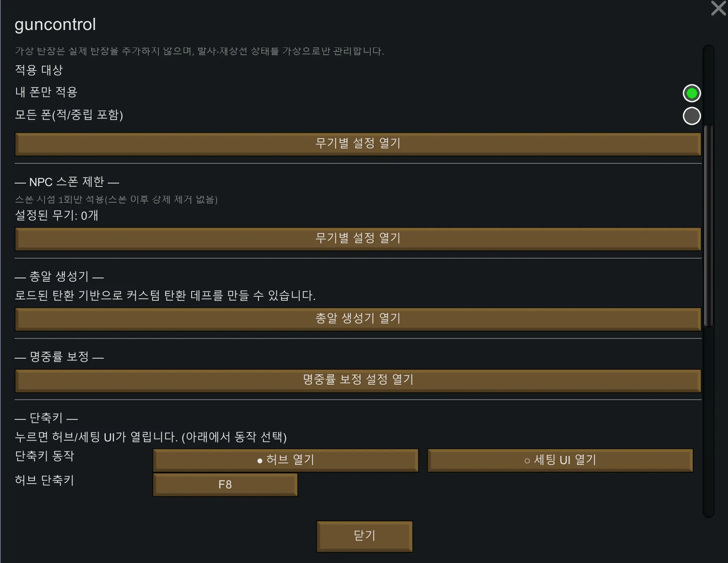Click the '— 총알 생성기 —' section heading
The width and height of the screenshot is (728, 563).
(59, 277)
